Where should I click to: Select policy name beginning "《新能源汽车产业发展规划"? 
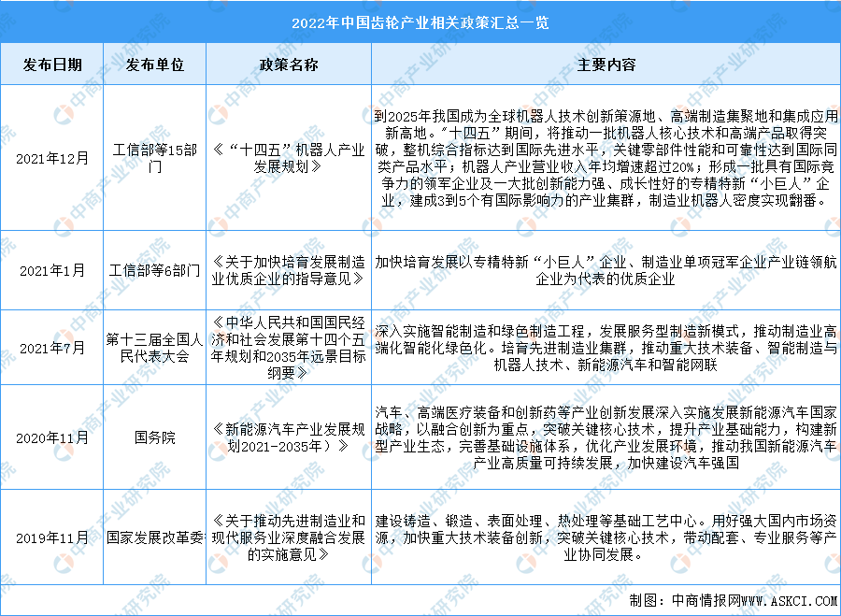point(289,437)
